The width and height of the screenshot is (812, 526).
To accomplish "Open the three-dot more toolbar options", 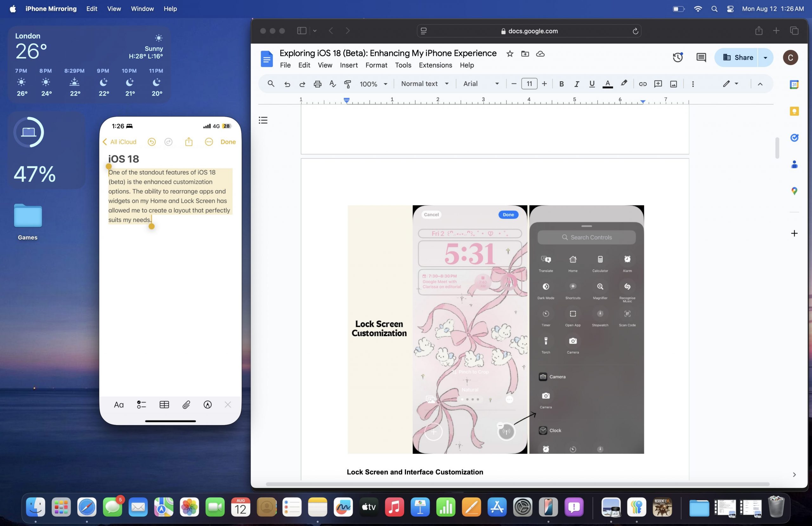I will click(x=693, y=84).
